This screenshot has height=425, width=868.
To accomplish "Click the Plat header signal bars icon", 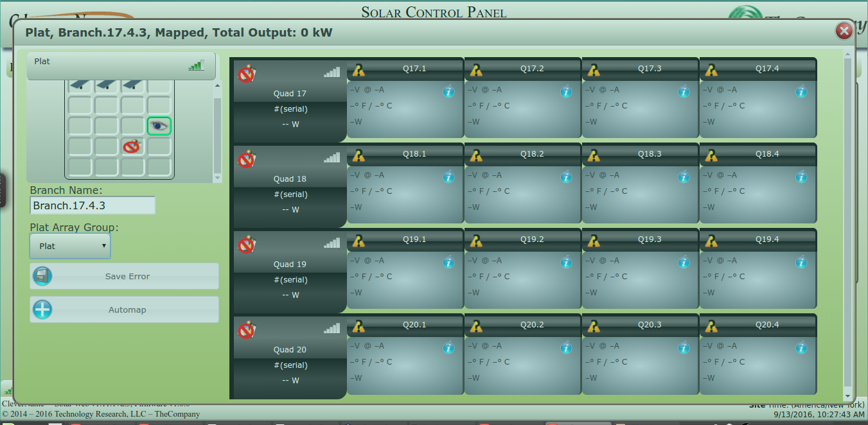I will pos(196,65).
